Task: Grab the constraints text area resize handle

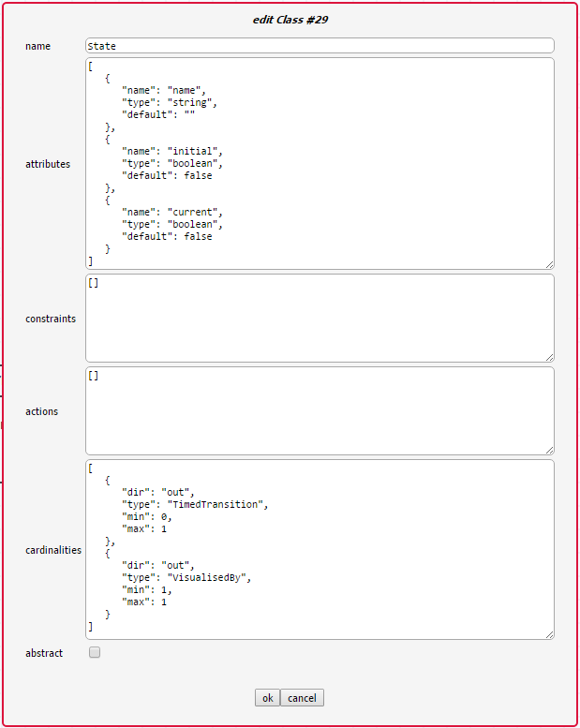Action: (549, 357)
